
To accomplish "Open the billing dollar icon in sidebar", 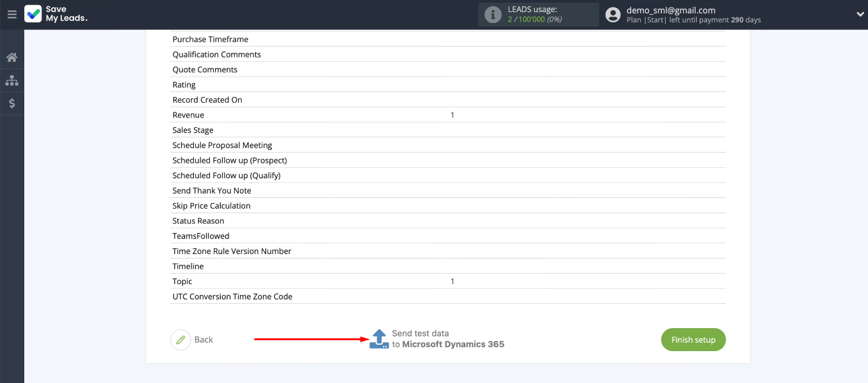I will click(x=11, y=103).
